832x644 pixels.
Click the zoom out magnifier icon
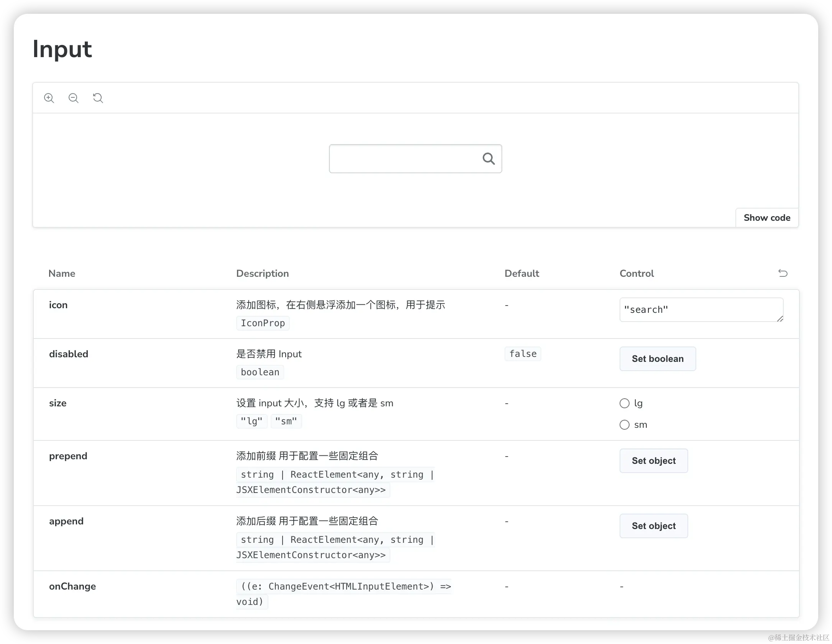pos(74,98)
